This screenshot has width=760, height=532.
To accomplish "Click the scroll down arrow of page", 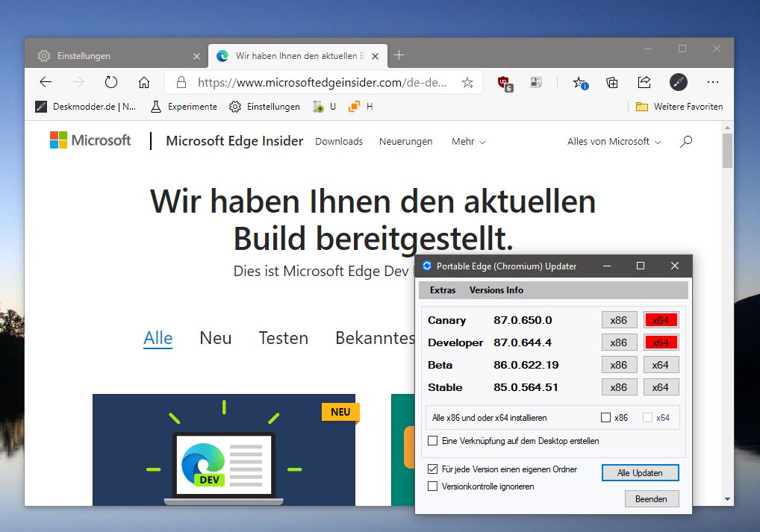I will coord(727,499).
